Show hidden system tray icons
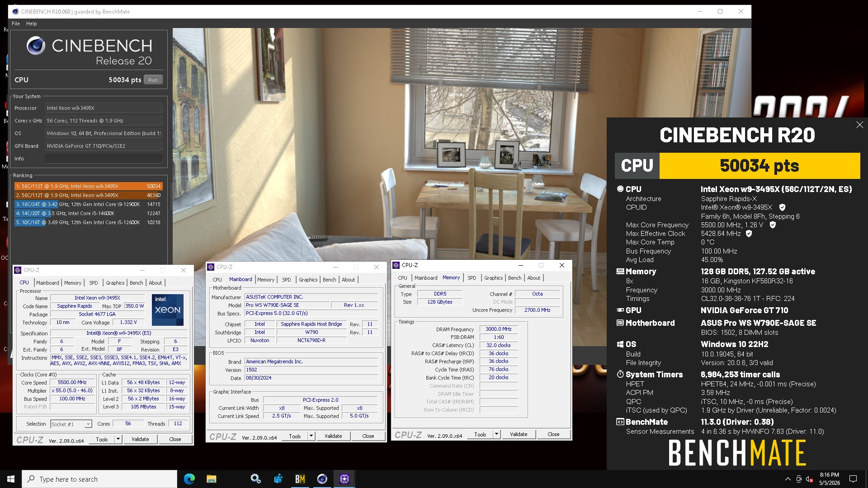This screenshot has height=488, width=868. coord(788,479)
